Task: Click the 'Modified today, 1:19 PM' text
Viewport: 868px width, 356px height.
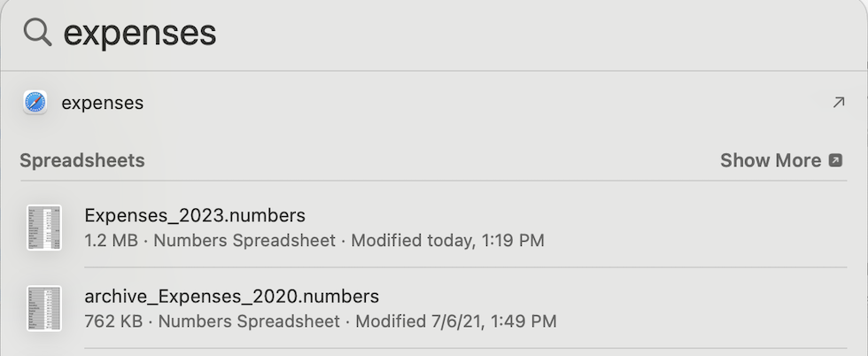Action: [x=452, y=240]
